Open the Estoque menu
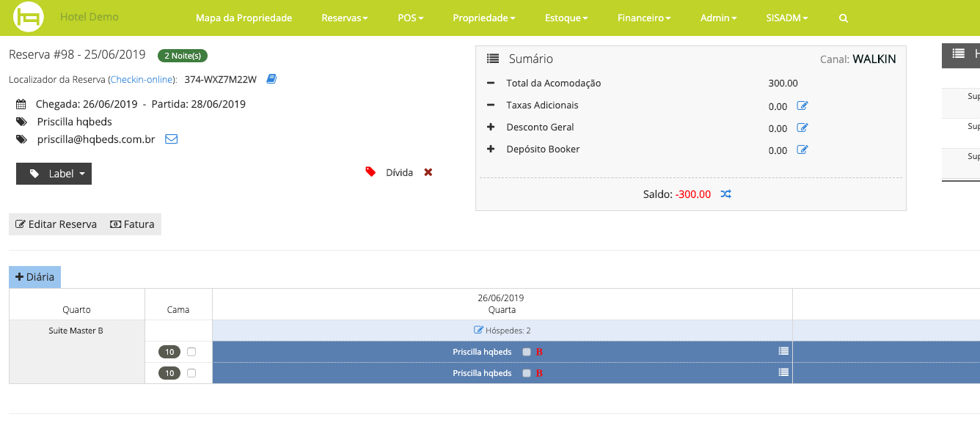Viewport: 980px width, 428px height. [566, 18]
